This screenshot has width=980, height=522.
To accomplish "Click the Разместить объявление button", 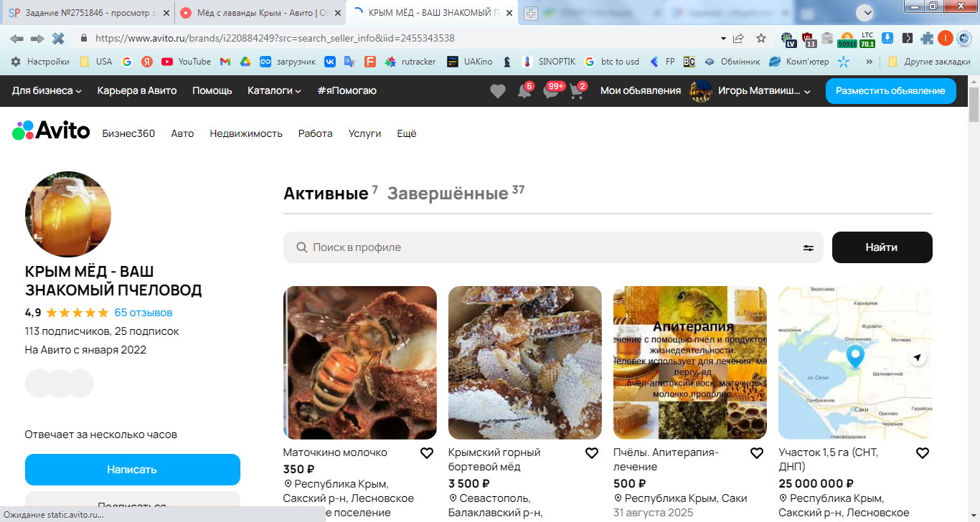I will pos(891,91).
